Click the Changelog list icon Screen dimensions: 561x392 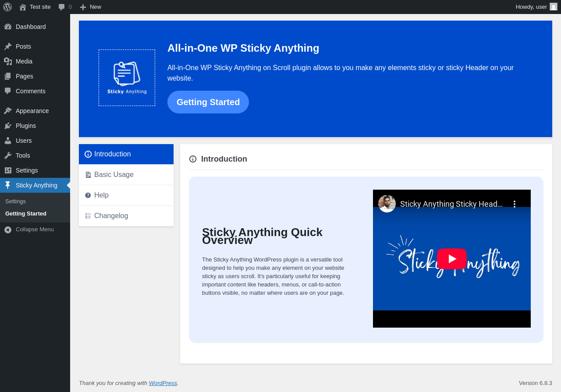88,216
